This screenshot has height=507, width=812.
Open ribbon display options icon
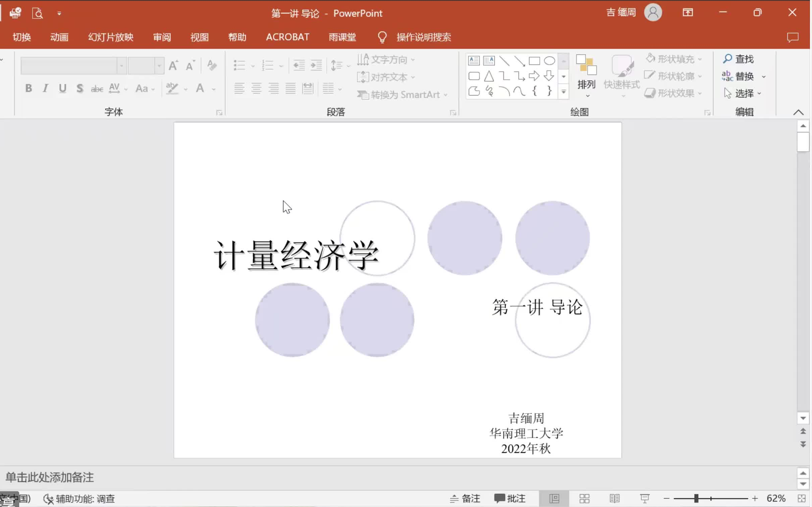click(688, 12)
